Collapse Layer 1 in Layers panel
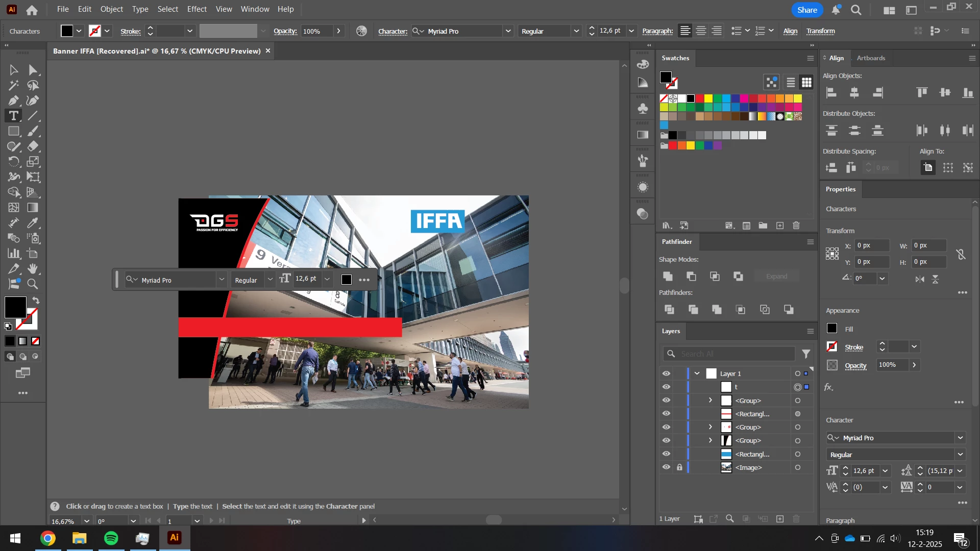Viewport: 980px width, 551px height. click(x=697, y=373)
